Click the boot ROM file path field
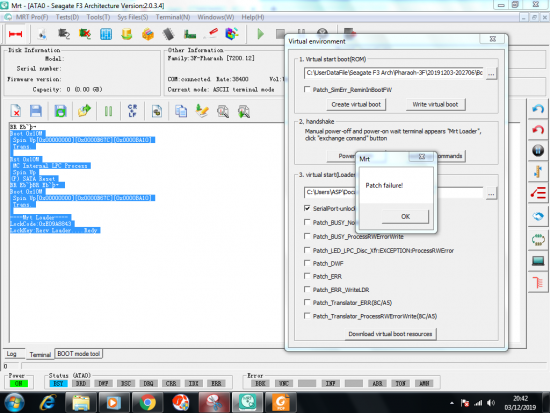This screenshot has height=413, width=550. click(x=394, y=73)
